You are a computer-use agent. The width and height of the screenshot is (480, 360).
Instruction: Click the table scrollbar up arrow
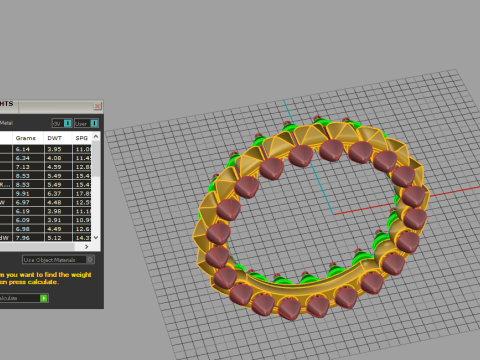(96, 136)
